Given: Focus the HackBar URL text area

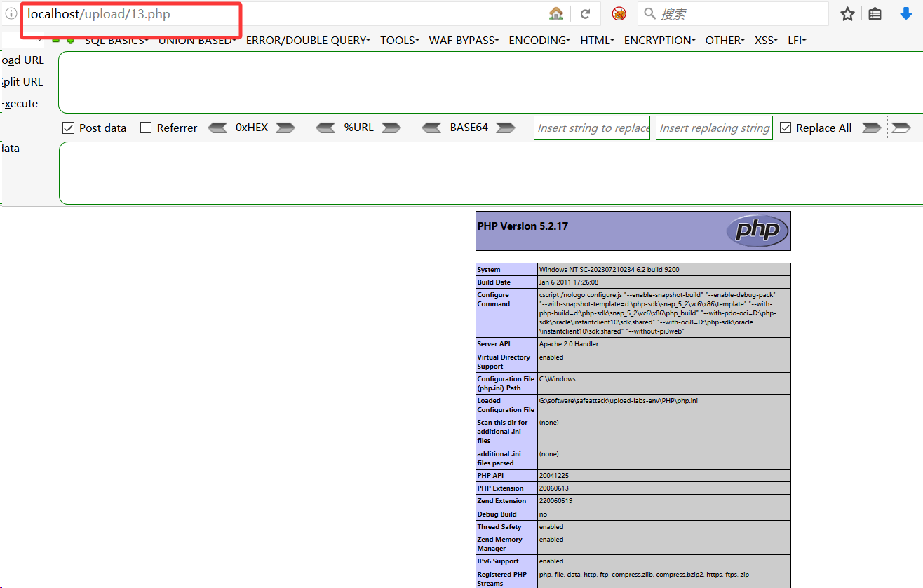Looking at the screenshot, I should [x=490, y=82].
